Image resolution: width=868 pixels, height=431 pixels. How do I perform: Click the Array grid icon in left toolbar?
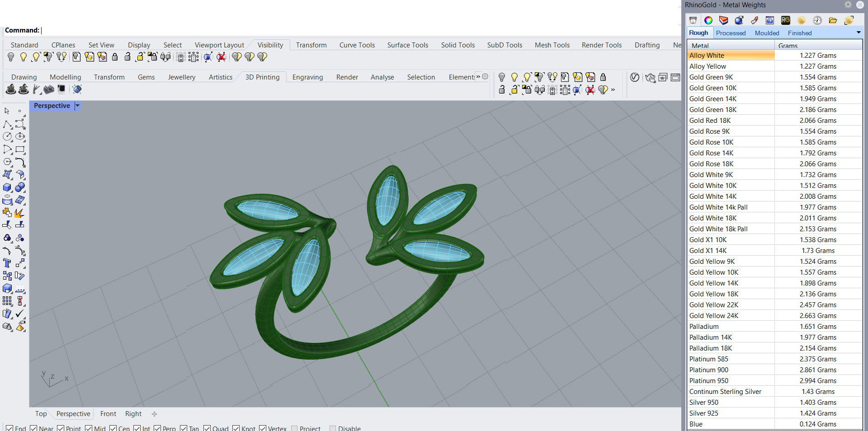(x=7, y=301)
